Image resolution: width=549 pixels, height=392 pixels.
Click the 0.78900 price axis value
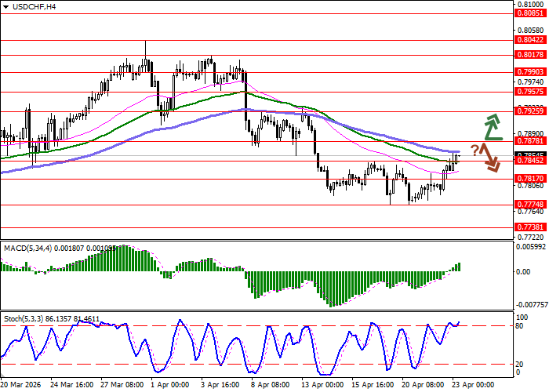532,134
